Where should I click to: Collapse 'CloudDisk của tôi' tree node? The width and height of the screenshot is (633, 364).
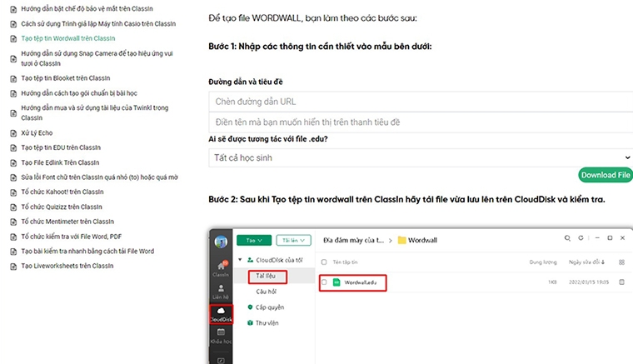[240, 260]
